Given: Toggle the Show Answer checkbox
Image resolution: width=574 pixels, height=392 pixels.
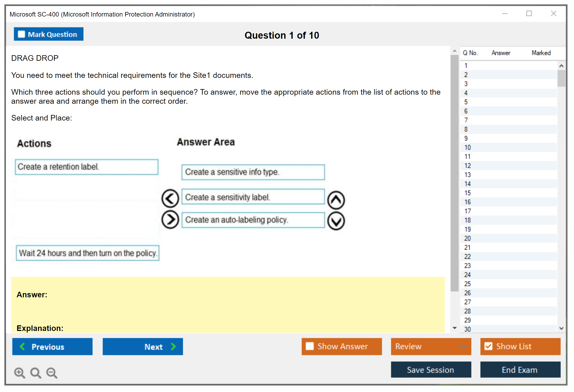Looking at the screenshot, I should pos(310,346).
